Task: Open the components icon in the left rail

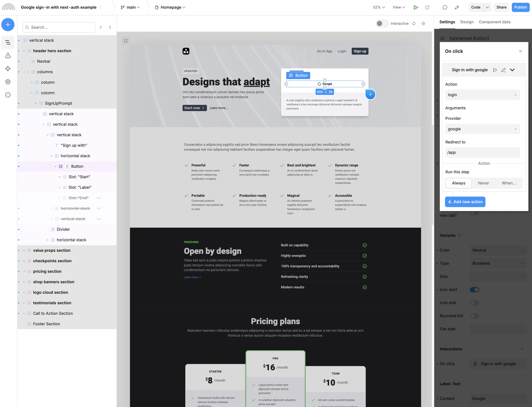Action: tap(8, 69)
